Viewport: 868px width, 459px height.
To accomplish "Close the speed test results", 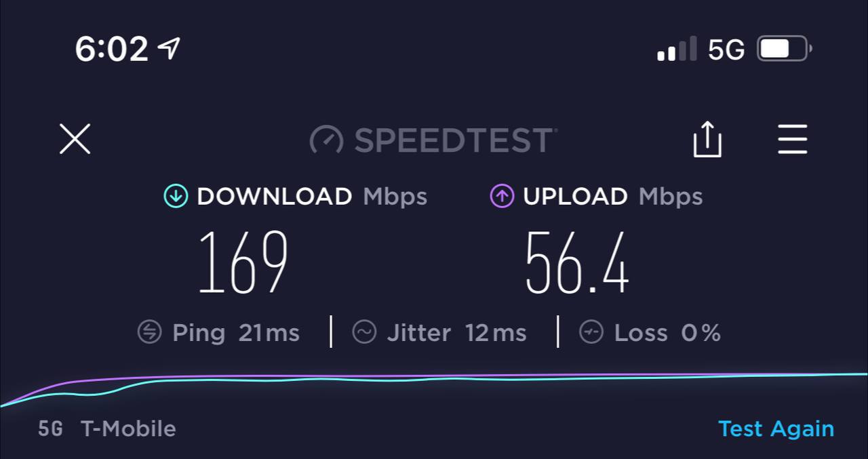I will click(x=75, y=140).
